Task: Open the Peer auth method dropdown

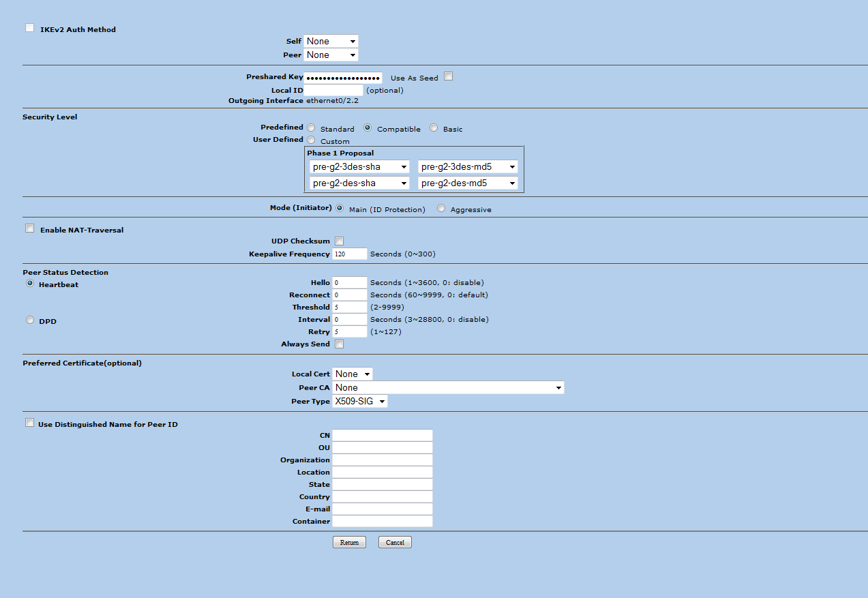Action: tap(331, 55)
